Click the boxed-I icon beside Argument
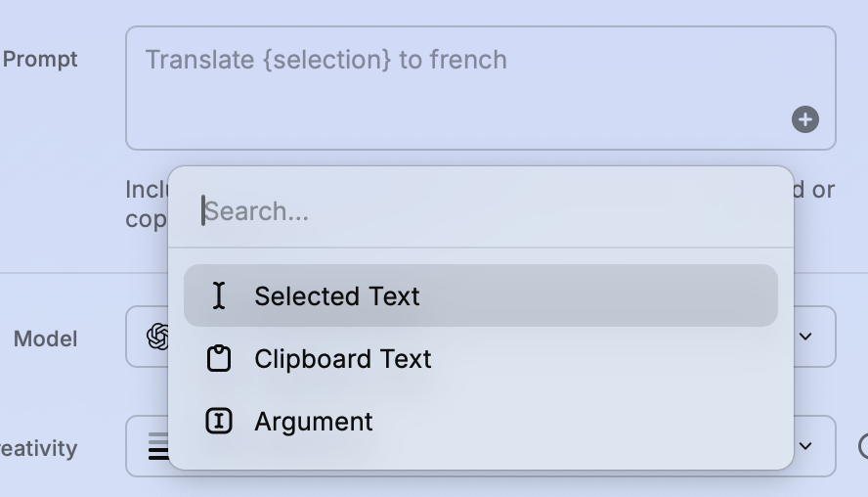The height and width of the screenshot is (497, 868). click(219, 422)
